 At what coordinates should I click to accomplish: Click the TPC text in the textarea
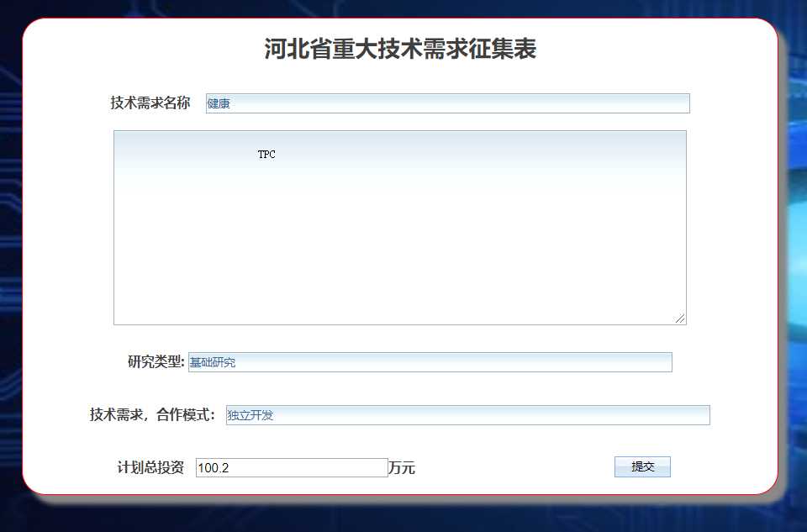pyautogui.click(x=266, y=155)
